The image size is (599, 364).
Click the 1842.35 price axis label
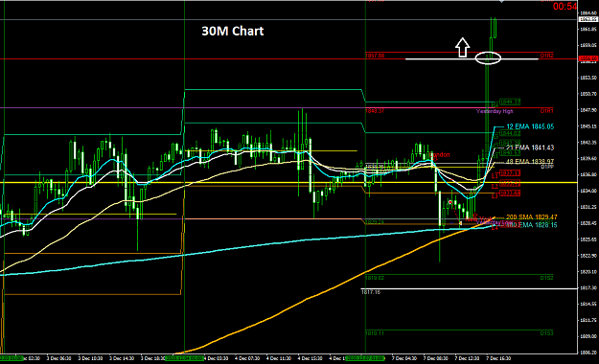pyautogui.click(x=588, y=143)
